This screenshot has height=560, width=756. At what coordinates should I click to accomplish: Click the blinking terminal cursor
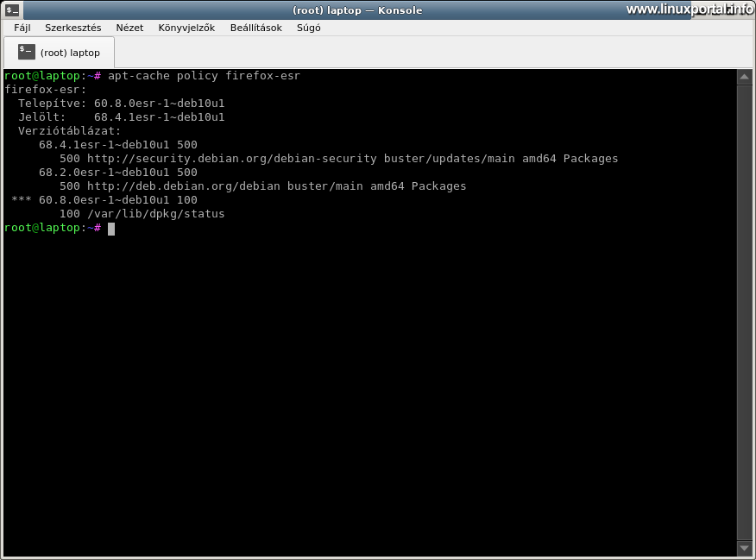coord(110,228)
